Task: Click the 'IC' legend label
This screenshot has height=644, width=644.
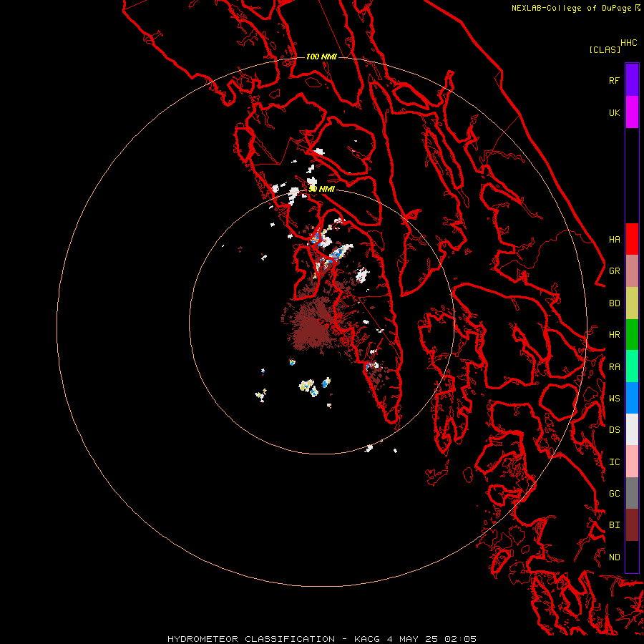Action: coord(614,462)
